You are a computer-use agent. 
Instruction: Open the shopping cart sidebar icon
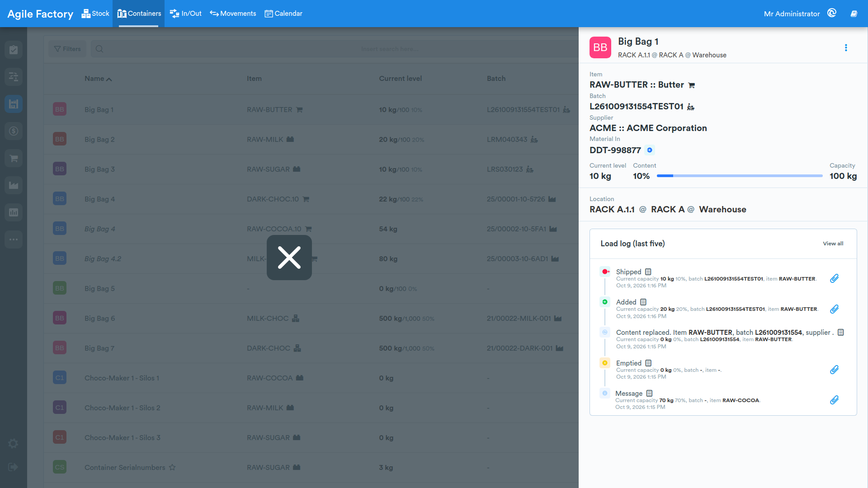[14, 158]
